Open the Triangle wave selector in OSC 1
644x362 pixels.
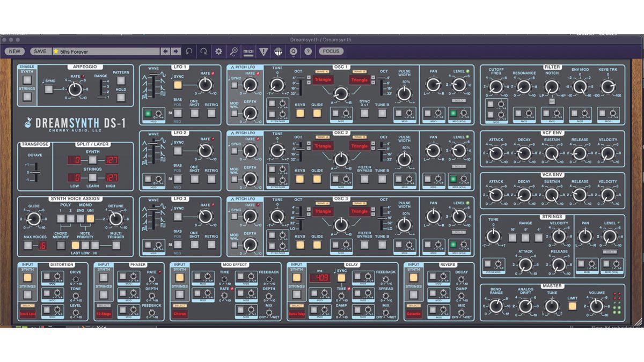coord(323,80)
